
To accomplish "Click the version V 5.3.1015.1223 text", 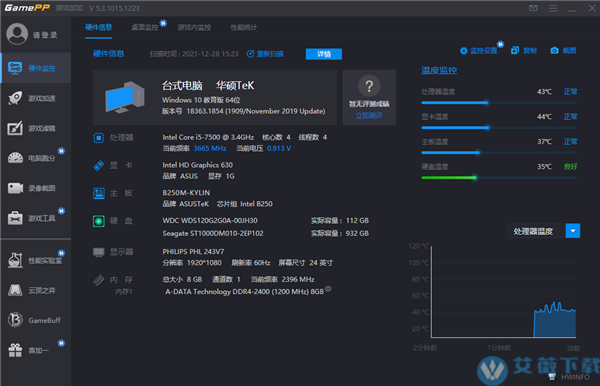I will [114, 8].
